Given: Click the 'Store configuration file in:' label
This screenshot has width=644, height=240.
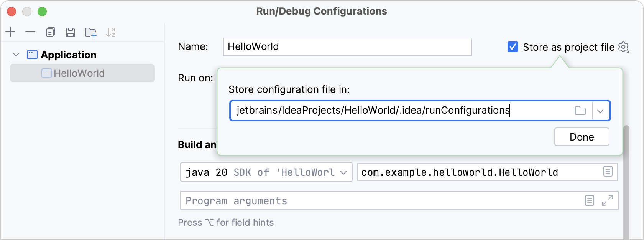Looking at the screenshot, I should coord(289,89).
